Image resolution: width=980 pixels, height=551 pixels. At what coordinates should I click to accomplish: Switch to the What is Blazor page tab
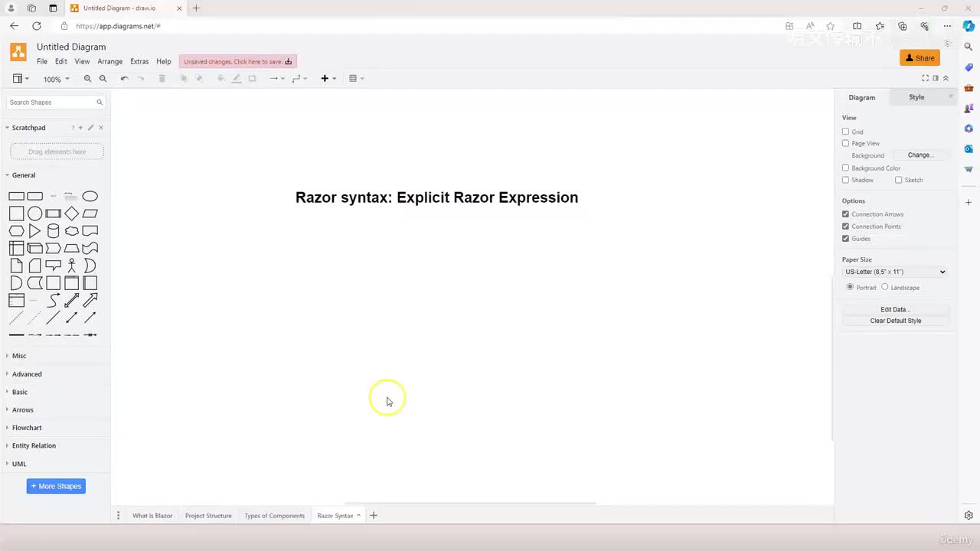152,516
